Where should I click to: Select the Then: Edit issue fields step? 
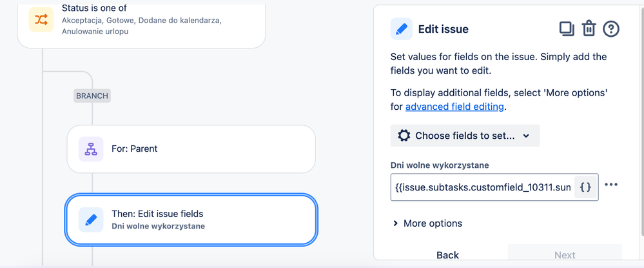click(191, 220)
